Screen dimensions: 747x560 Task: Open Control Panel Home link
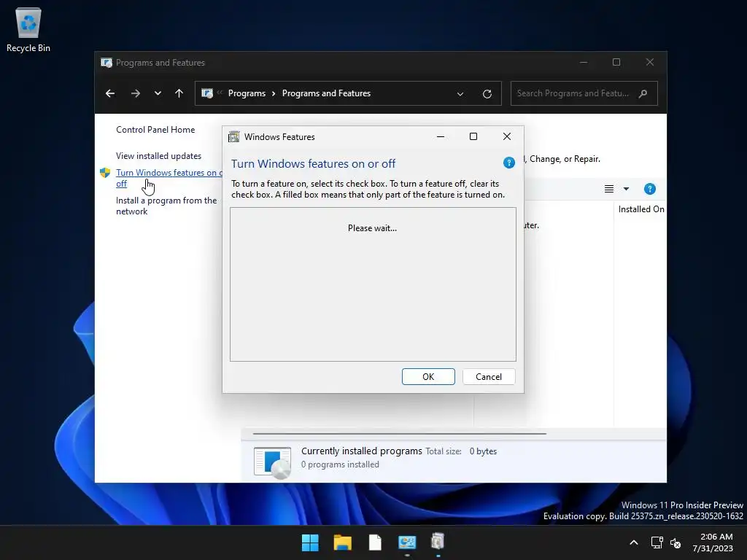point(155,130)
